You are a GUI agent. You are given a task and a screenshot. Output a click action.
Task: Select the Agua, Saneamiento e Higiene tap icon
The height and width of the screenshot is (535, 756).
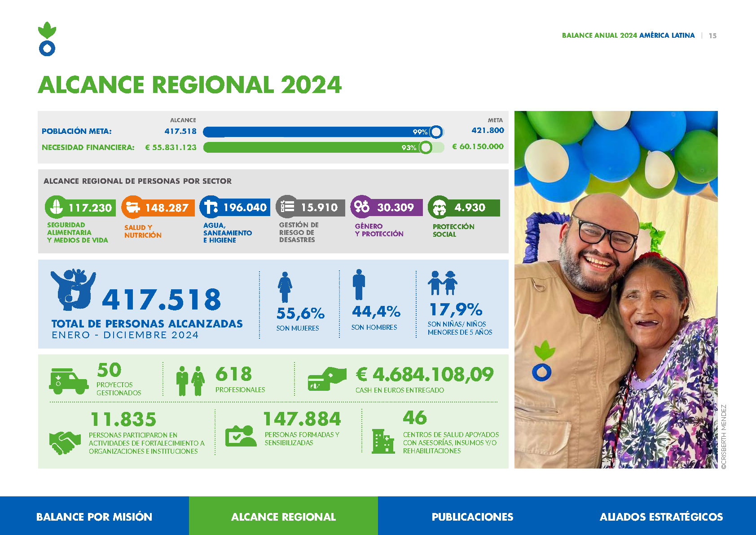[209, 208]
